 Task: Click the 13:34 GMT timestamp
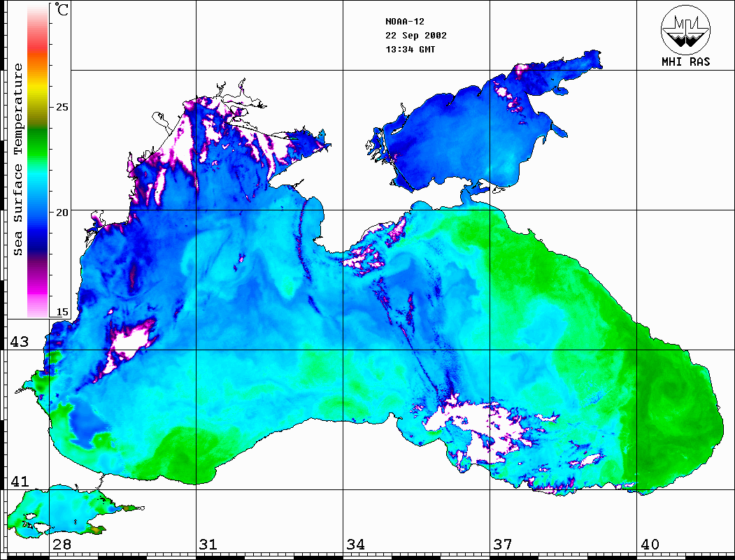click(x=411, y=50)
